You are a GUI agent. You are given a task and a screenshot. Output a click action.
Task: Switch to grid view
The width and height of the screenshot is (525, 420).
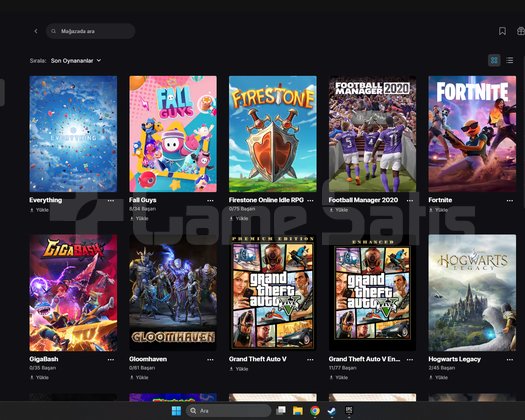click(x=494, y=60)
